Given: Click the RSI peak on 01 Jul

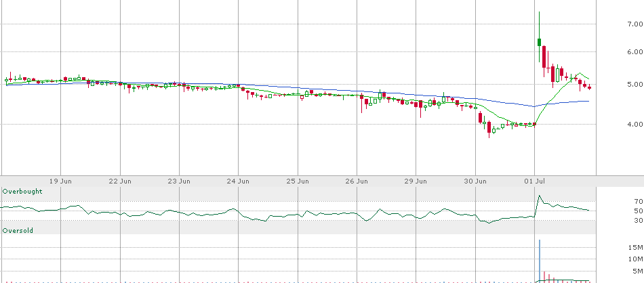Looking at the screenshot, I should [540, 196].
